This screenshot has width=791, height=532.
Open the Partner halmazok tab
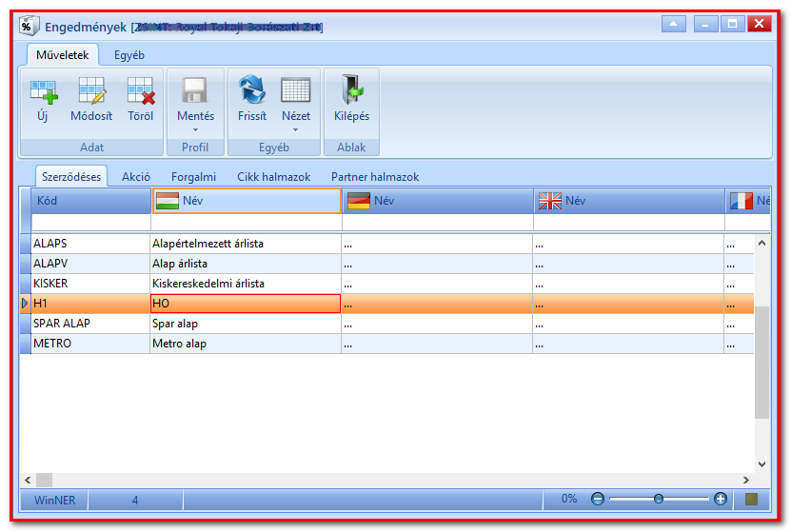[x=375, y=177]
